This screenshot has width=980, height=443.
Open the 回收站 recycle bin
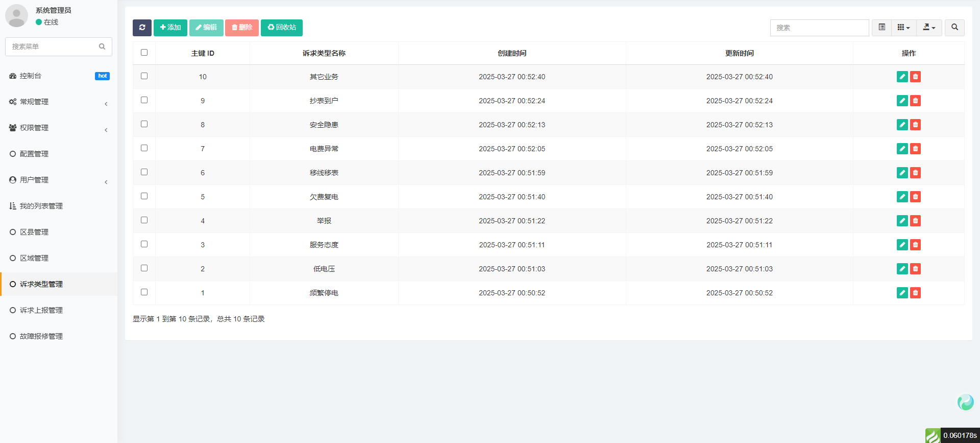[282, 28]
